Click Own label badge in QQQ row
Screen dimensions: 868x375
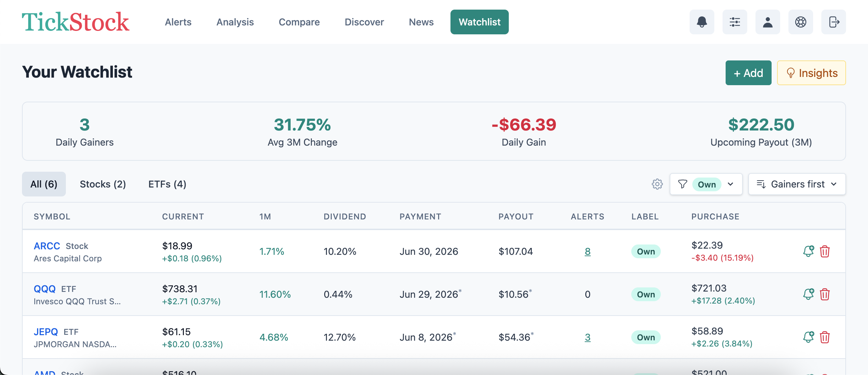pos(646,294)
